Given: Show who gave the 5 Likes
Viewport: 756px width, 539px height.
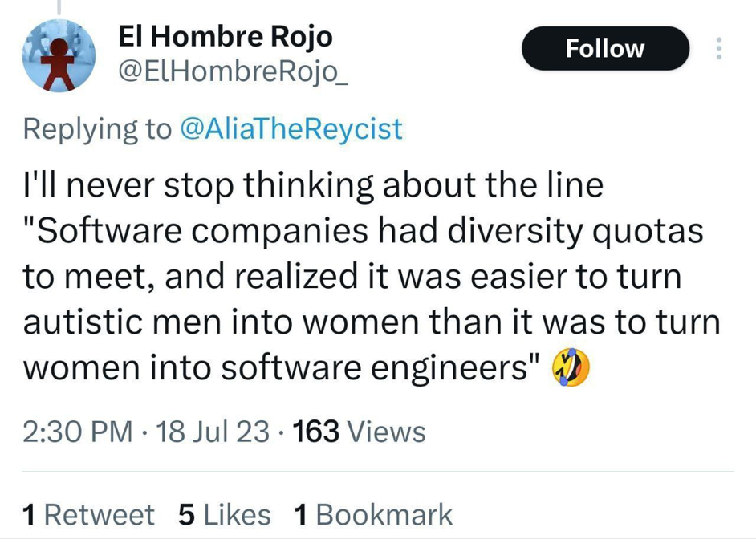Looking at the screenshot, I should coord(225,514).
